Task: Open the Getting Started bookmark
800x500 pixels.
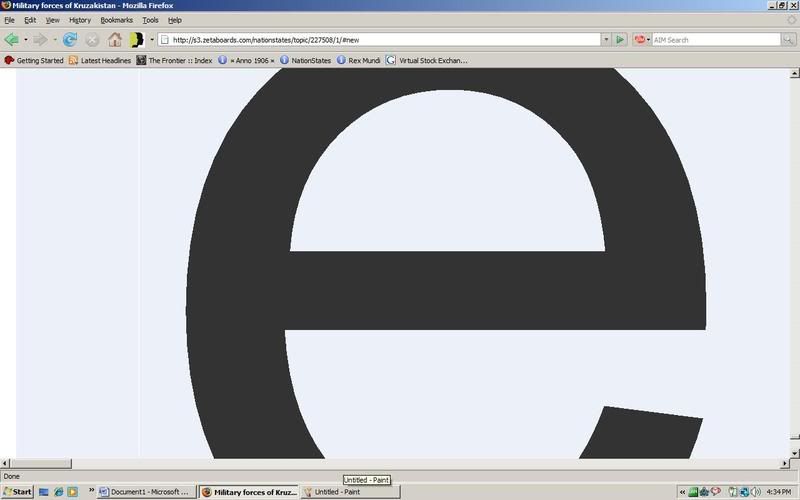Action: 34,60
